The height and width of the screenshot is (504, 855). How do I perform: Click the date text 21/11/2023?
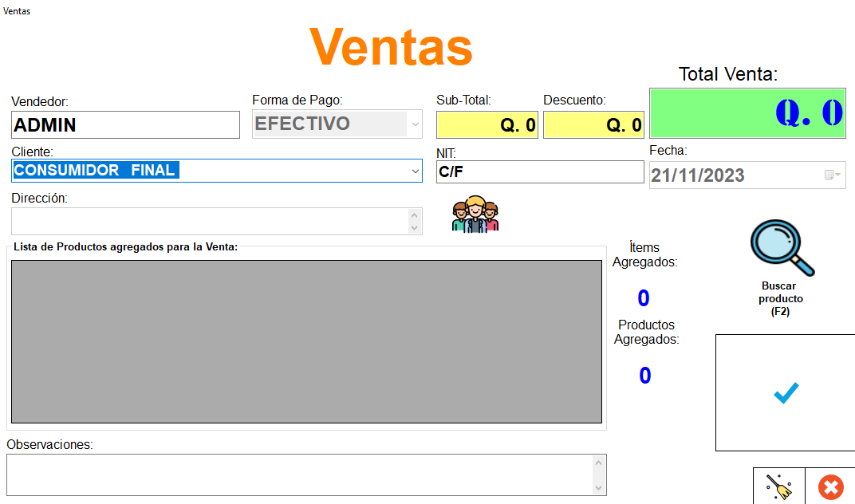(x=698, y=175)
